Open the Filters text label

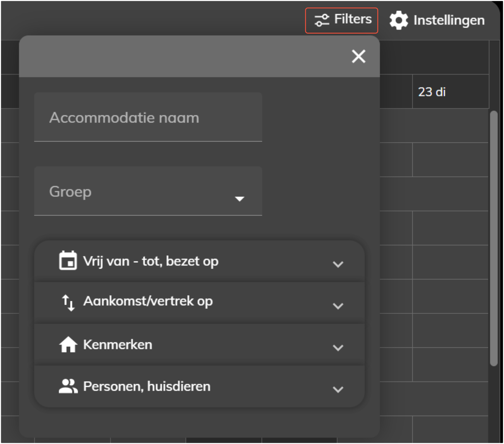[353, 19]
